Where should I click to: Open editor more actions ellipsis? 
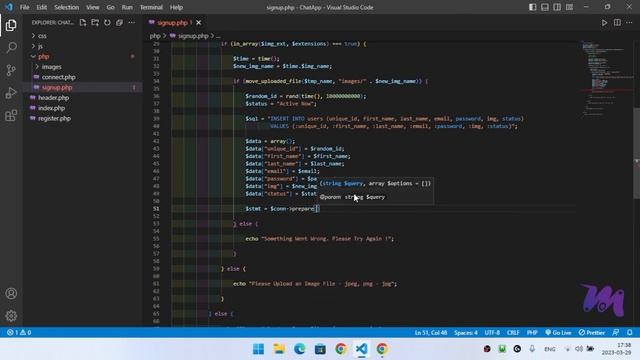pos(629,23)
